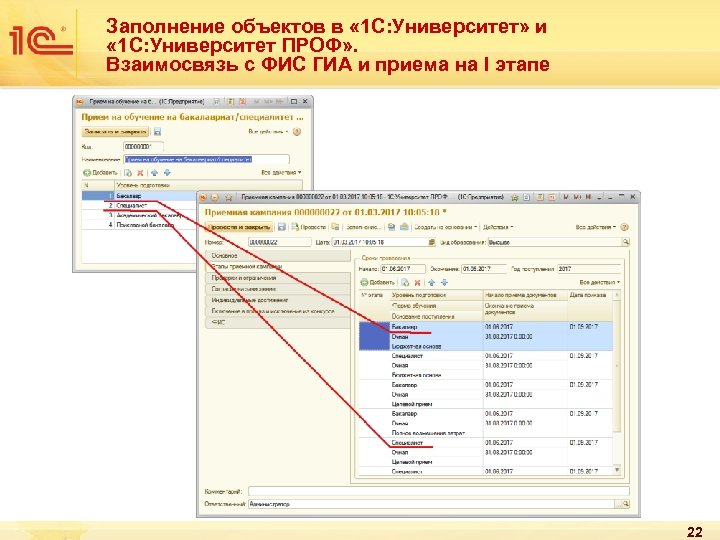
Task: Click the 'Наименование' field in the back window
Action: [x=207, y=159]
